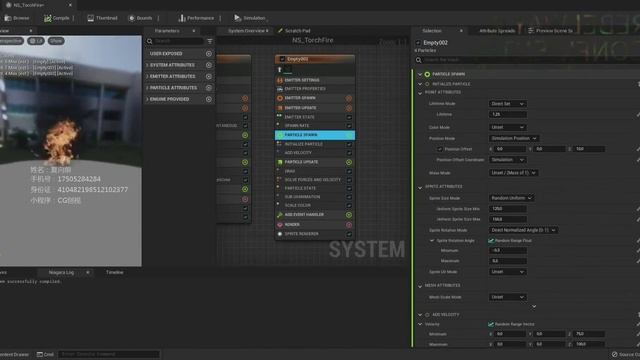640x360 pixels.
Task: Open the Mesh Scale Mode dropdown
Action: coord(507,297)
